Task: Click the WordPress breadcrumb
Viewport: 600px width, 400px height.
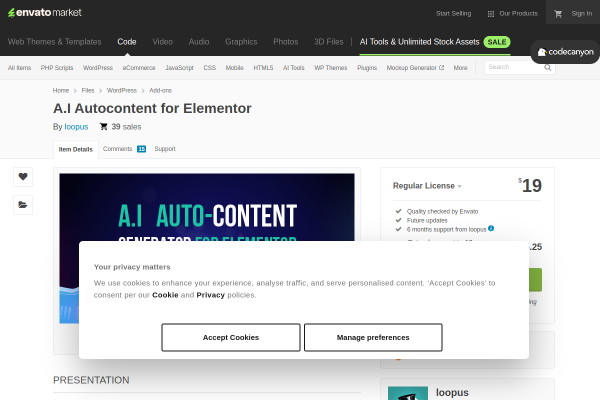Action: 122,91
